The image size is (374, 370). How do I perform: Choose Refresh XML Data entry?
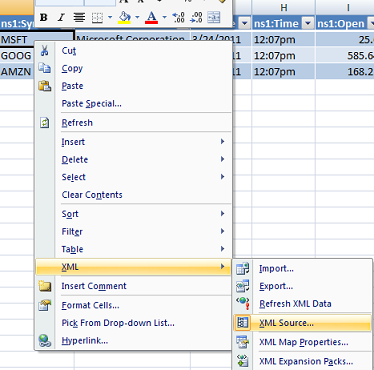(302, 304)
